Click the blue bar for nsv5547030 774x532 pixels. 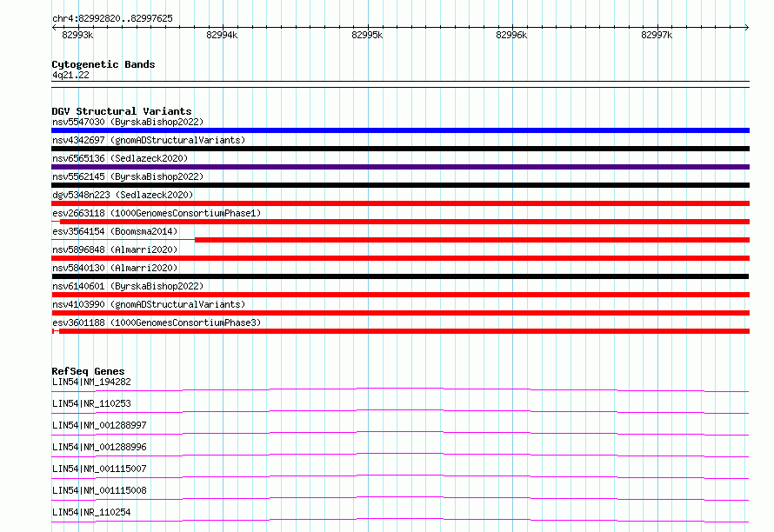(x=400, y=130)
